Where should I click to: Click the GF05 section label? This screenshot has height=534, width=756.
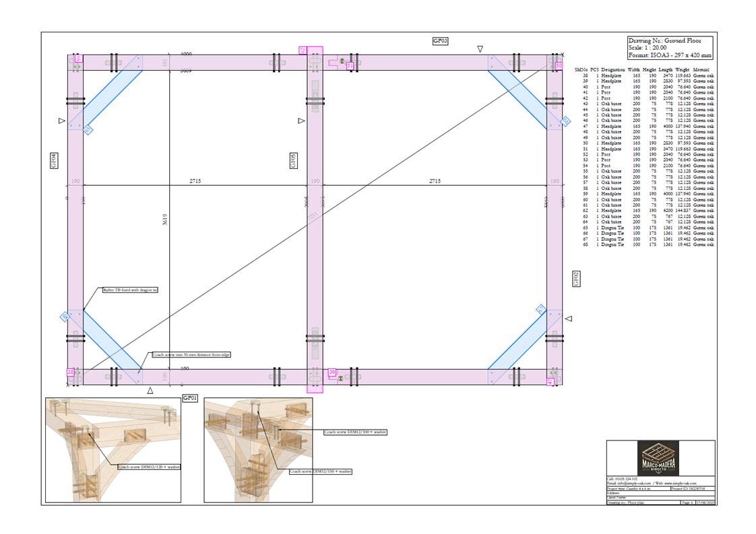[x=293, y=160]
